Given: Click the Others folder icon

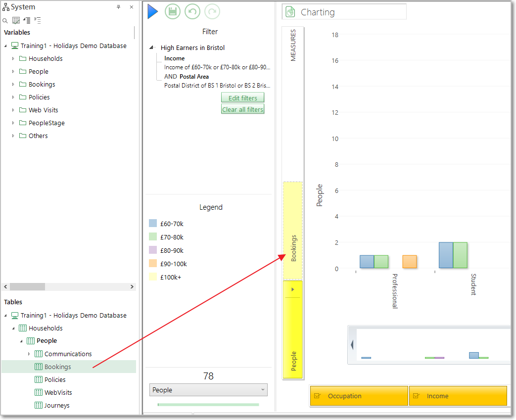Looking at the screenshot, I should click(x=23, y=136).
